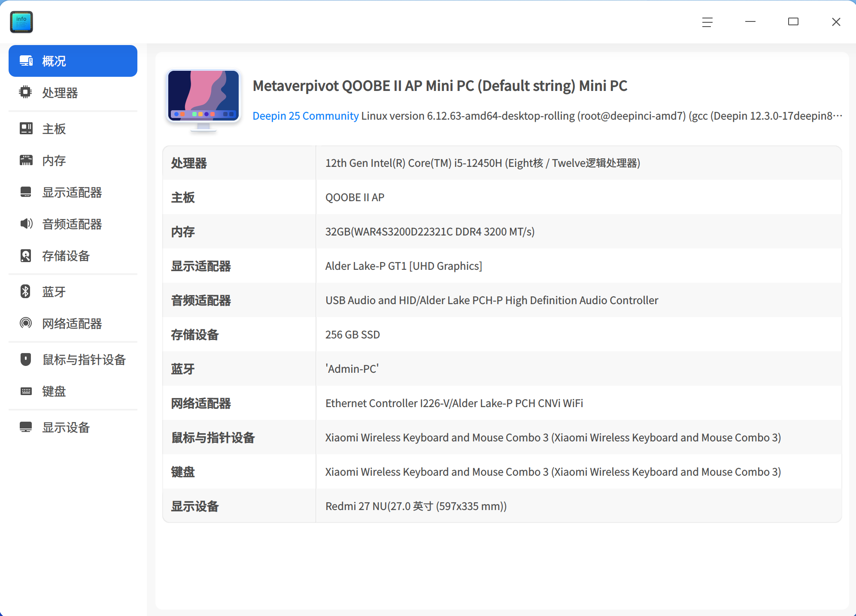Click the 32GB DDR4 memory value
The height and width of the screenshot is (616, 856).
pyautogui.click(x=430, y=232)
